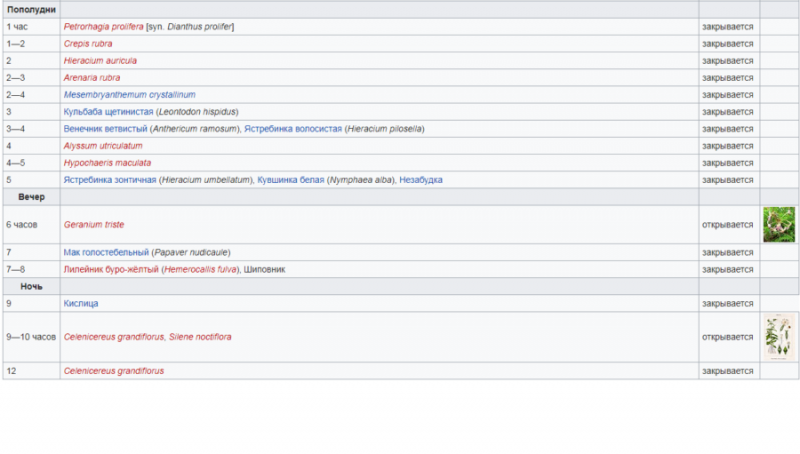Image resolution: width=800 pixels, height=454 pixels.
Task: Open the Hypochaeris maculata link
Action: point(107,163)
